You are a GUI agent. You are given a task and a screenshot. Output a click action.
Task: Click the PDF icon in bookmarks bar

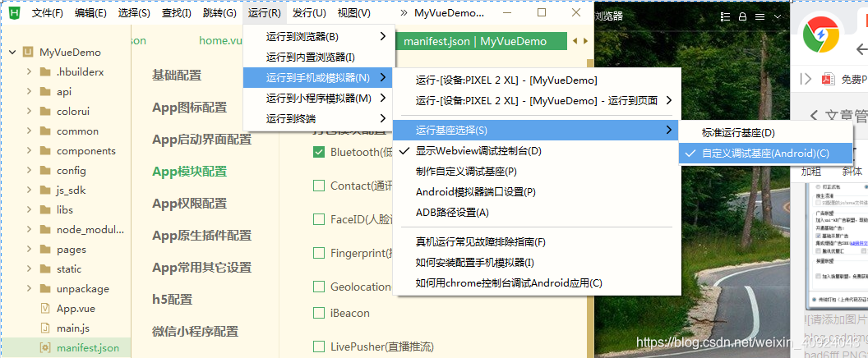point(829,79)
